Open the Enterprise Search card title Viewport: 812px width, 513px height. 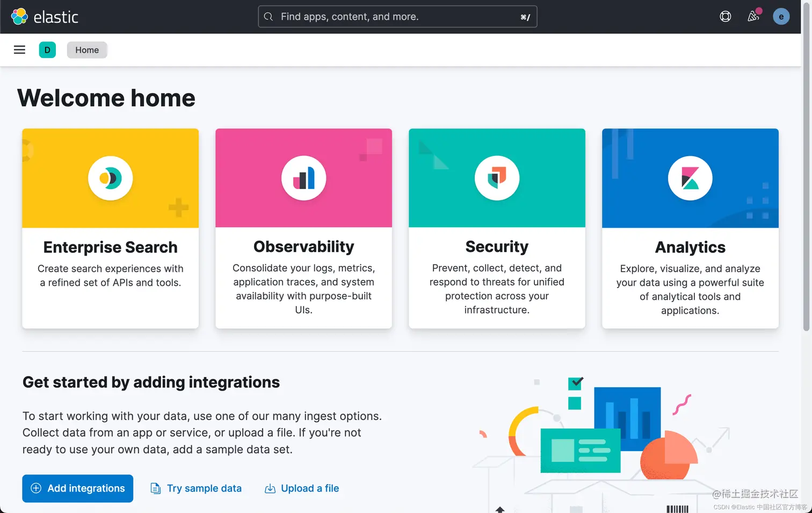(x=111, y=247)
